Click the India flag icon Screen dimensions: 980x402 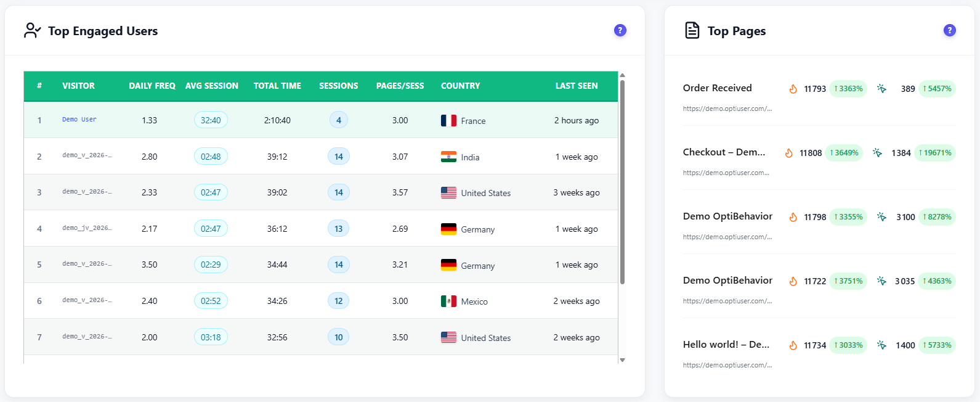(448, 157)
